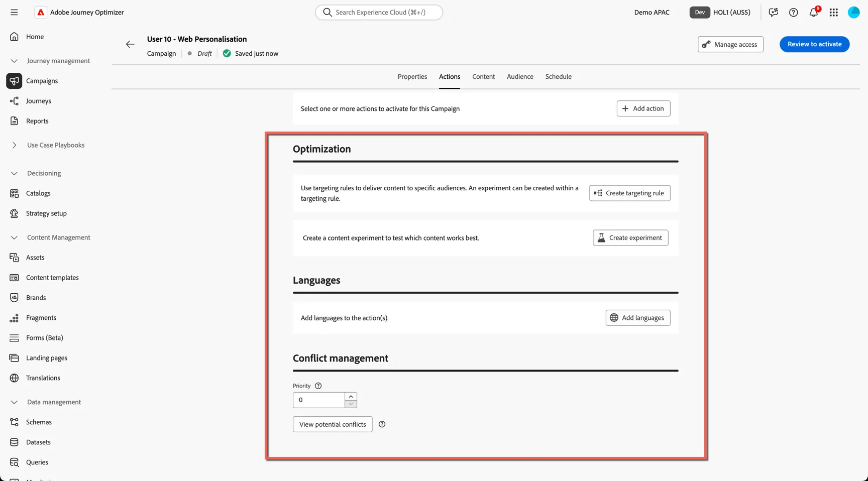Image resolution: width=868 pixels, height=481 pixels.
Task: Click View potential conflicts
Action: click(x=333, y=424)
